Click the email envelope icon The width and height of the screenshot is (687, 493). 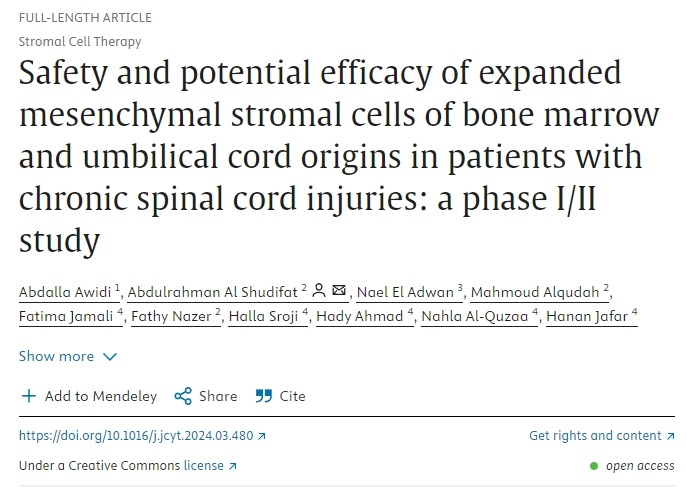coord(340,291)
